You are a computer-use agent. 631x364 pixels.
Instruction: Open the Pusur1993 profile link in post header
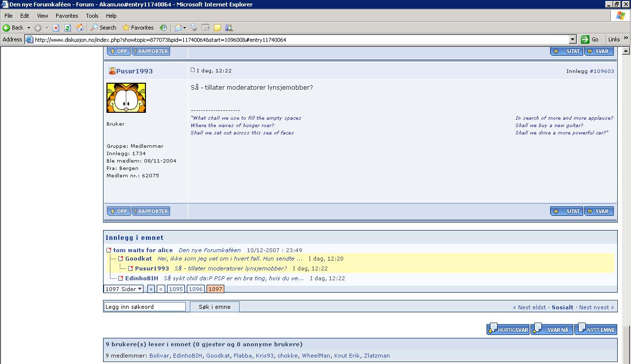[135, 71]
